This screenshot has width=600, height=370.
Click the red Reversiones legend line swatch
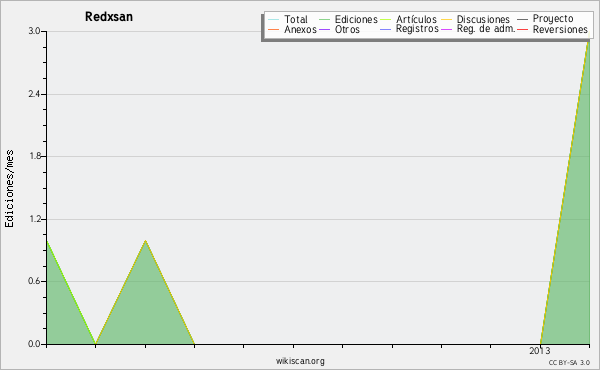523,29
